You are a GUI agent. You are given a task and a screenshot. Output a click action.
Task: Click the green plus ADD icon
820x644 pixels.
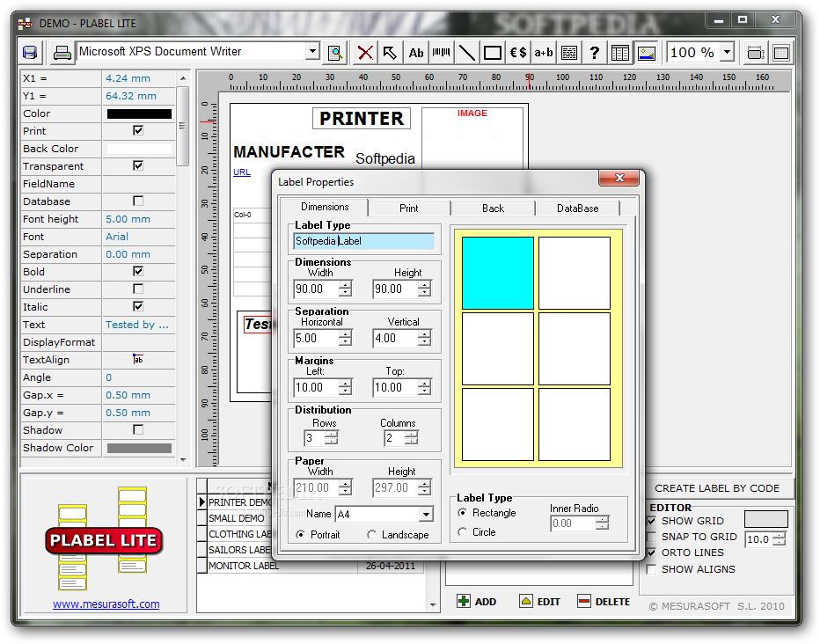pos(464,601)
